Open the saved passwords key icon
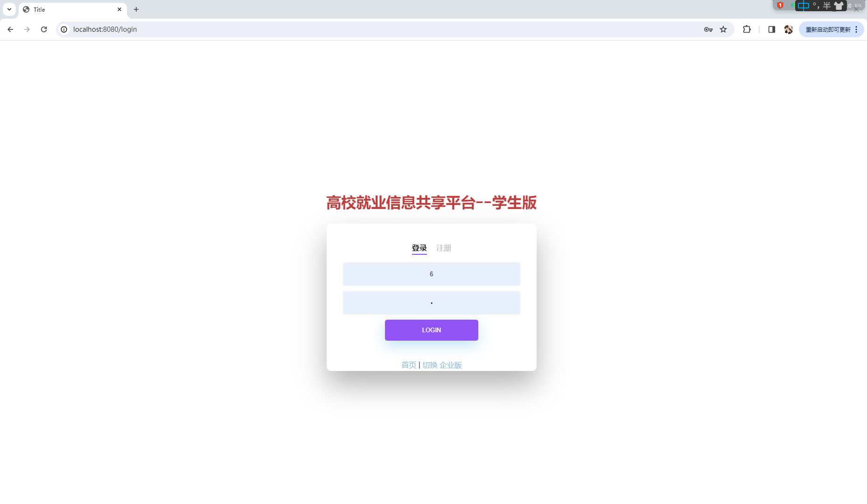This screenshot has height=504, width=867. pos(708,29)
